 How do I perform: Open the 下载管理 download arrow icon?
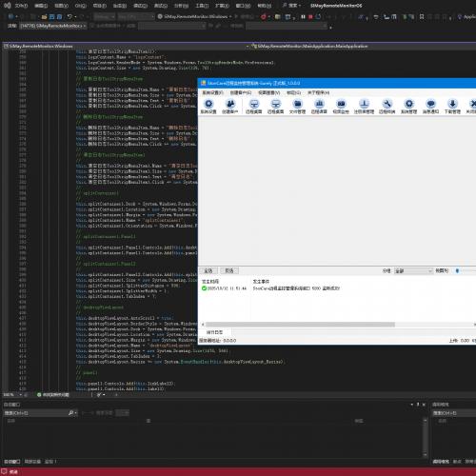click(x=452, y=107)
